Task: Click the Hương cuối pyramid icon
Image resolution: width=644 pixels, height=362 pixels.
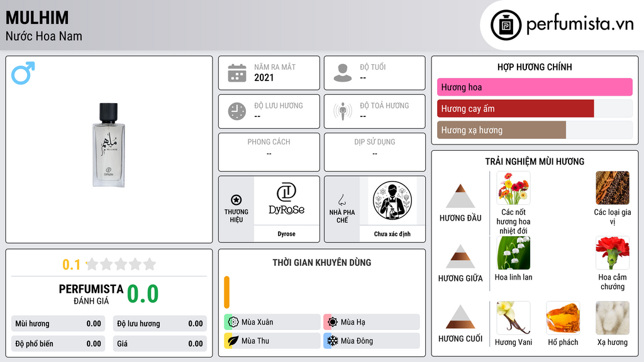Action: point(460,317)
